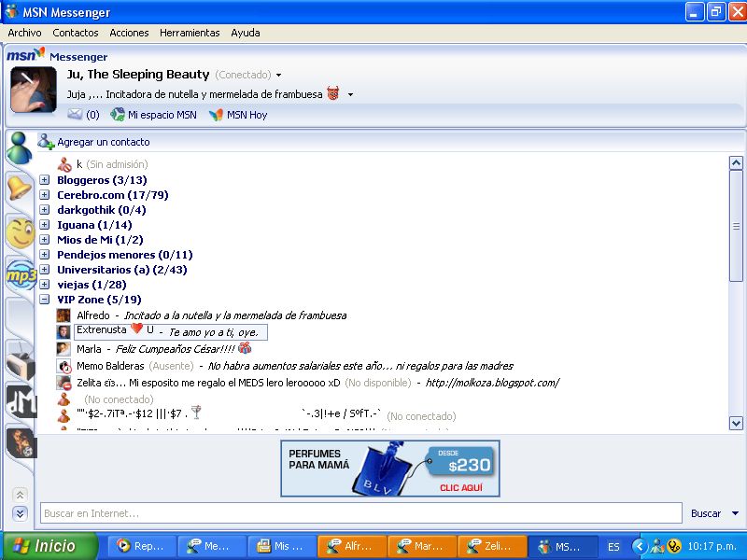Click Marla's avatar picture
This screenshot has height=560, width=747.
pos(63,349)
